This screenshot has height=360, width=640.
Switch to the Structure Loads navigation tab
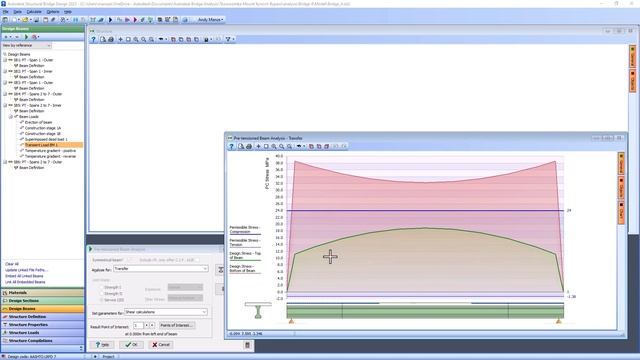[42, 333]
